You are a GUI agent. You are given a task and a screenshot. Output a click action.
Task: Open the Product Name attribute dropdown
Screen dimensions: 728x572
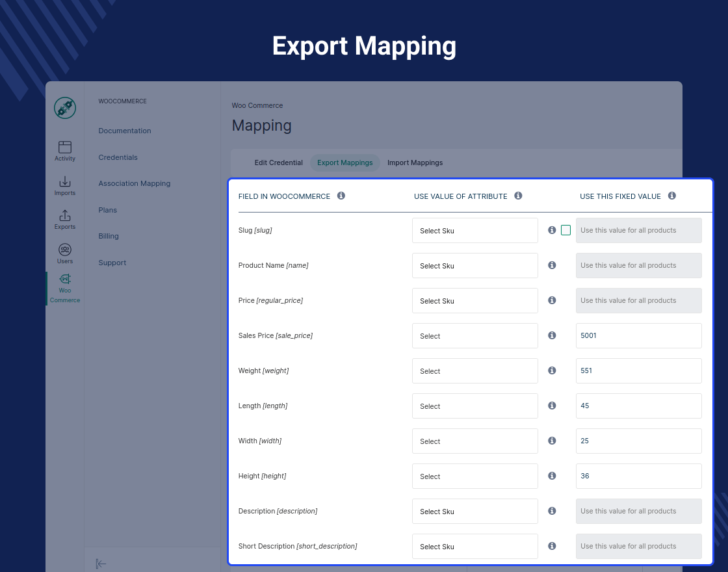[475, 266]
